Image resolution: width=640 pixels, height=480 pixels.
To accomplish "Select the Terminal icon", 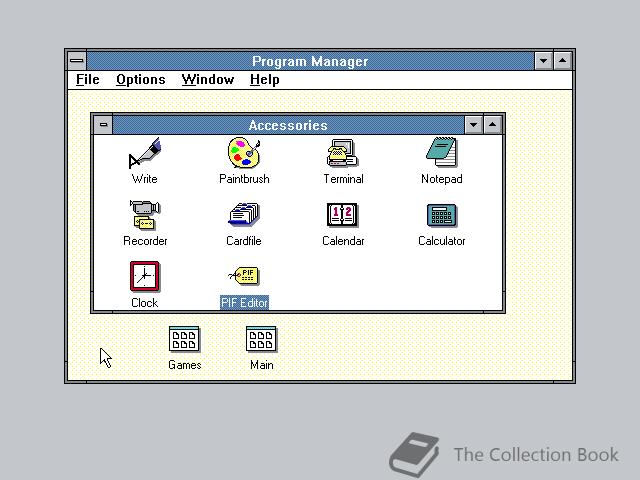I will (x=342, y=153).
